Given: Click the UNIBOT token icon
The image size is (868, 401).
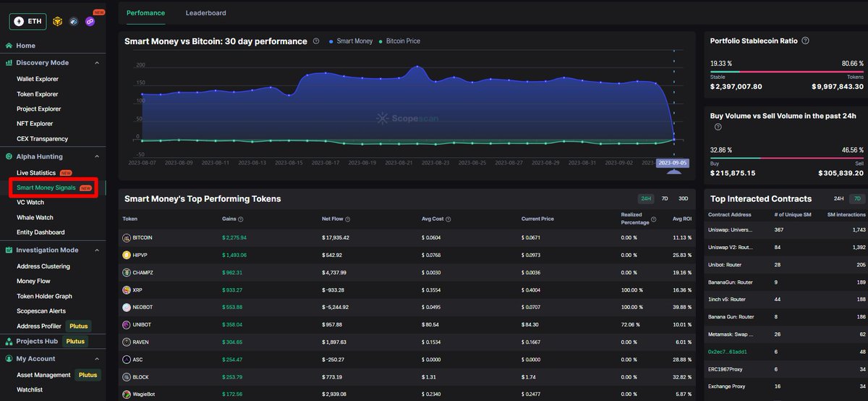Looking at the screenshot, I should coord(127,324).
